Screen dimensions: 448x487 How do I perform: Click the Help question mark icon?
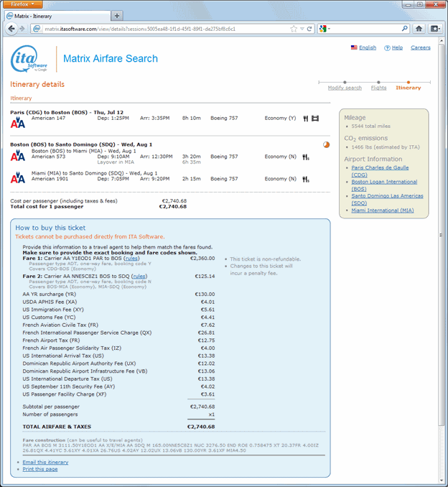pos(387,48)
